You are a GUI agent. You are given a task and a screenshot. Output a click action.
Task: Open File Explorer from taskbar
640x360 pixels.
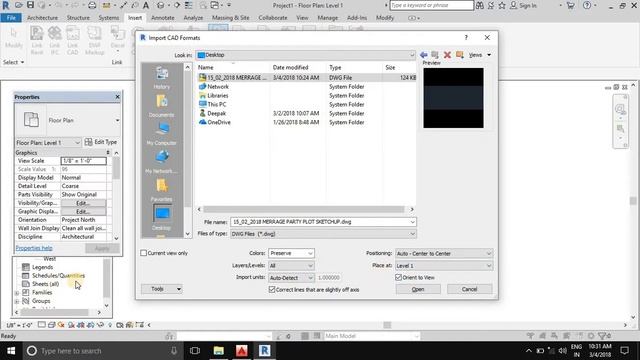[219, 351]
